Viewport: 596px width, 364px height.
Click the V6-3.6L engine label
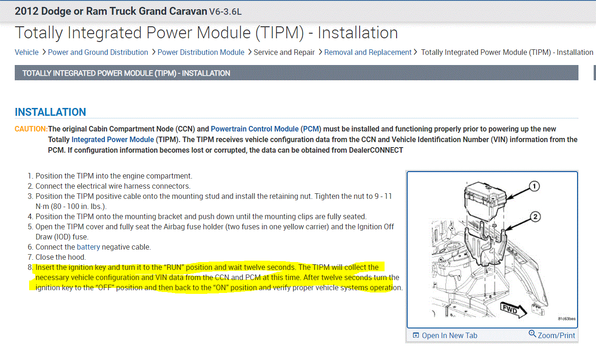click(225, 12)
